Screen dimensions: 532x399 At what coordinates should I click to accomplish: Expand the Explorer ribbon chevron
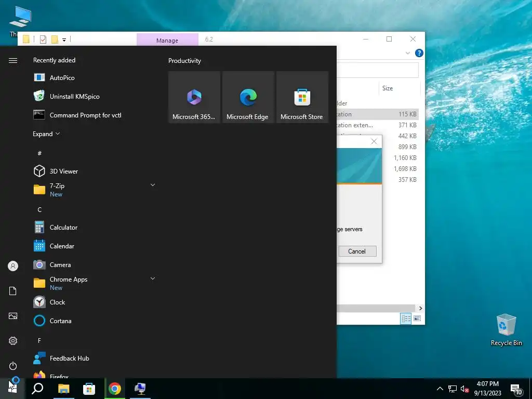(408, 54)
